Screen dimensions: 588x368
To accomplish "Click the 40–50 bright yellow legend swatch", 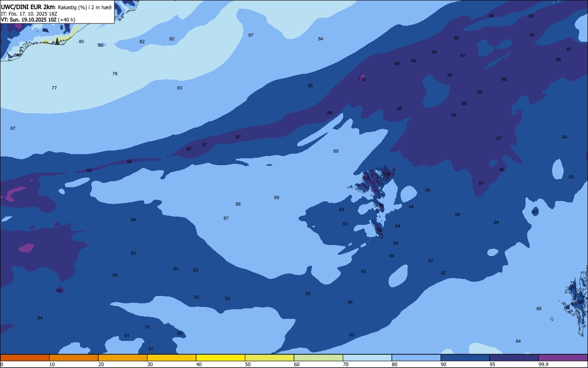I will [x=220, y=357].
